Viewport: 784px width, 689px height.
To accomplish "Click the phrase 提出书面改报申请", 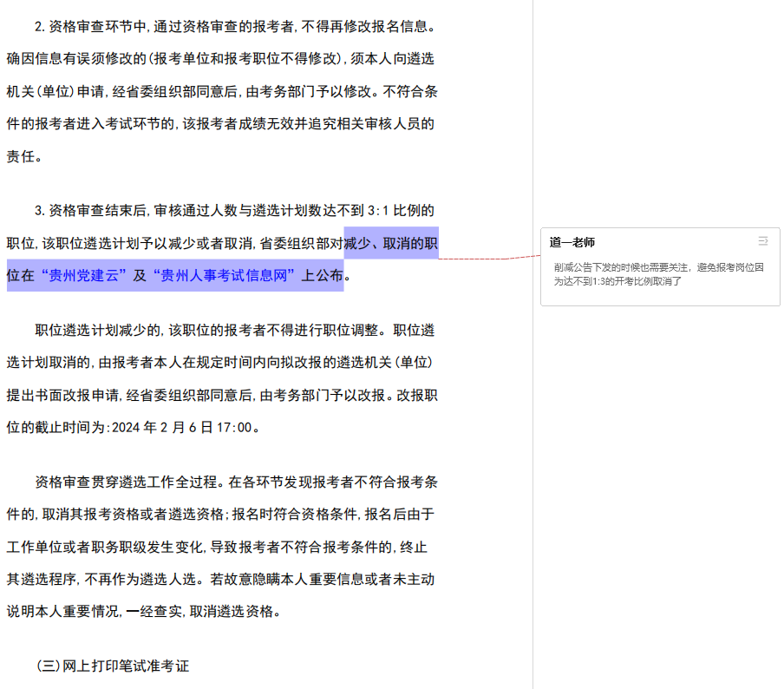I will pos(64,394).
